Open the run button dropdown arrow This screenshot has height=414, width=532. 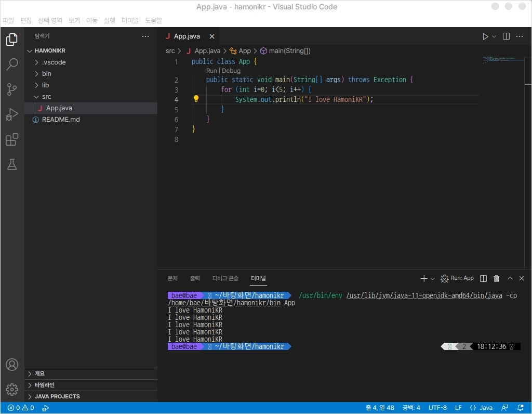(x=494, y=36)
